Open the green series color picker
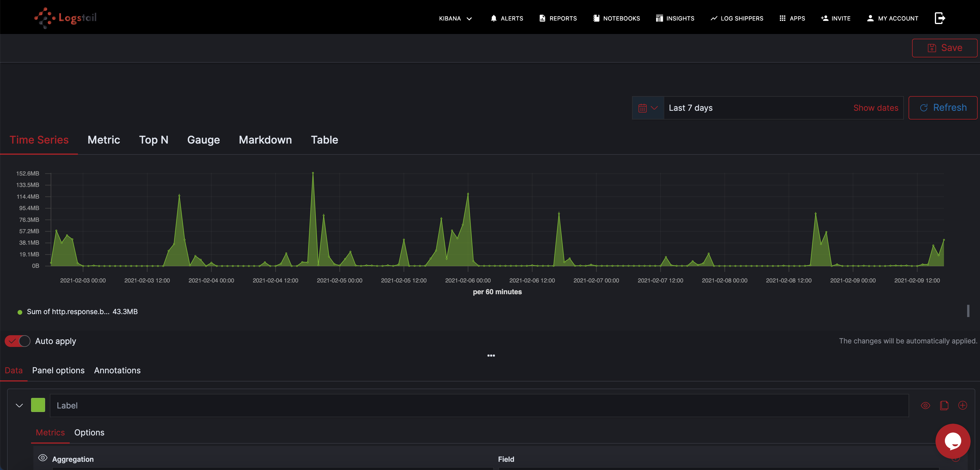The width and height of the screenshot is (980, 470). (38, 405)
